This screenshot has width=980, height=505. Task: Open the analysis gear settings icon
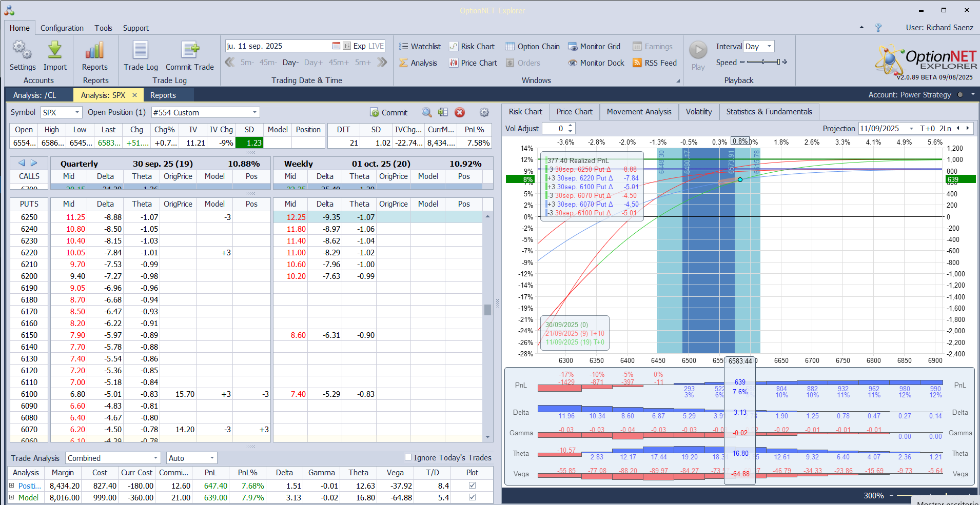[484, 112]
